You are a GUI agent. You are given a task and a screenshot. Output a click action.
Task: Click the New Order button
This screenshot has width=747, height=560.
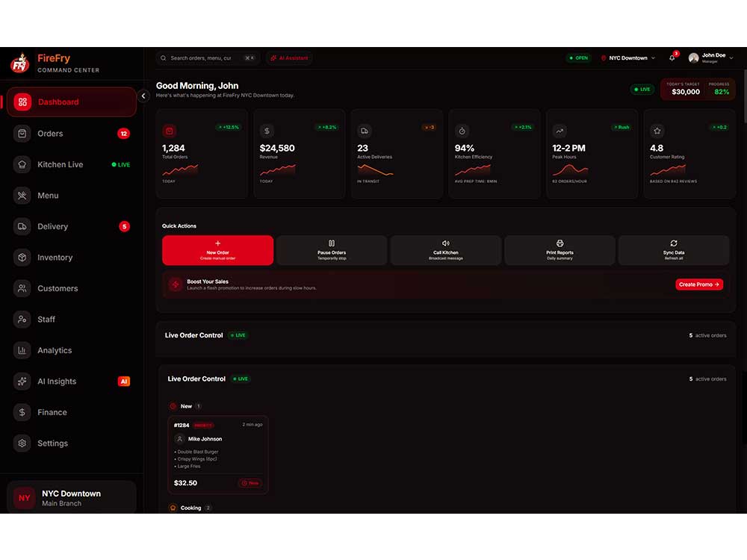click(217, 250)
